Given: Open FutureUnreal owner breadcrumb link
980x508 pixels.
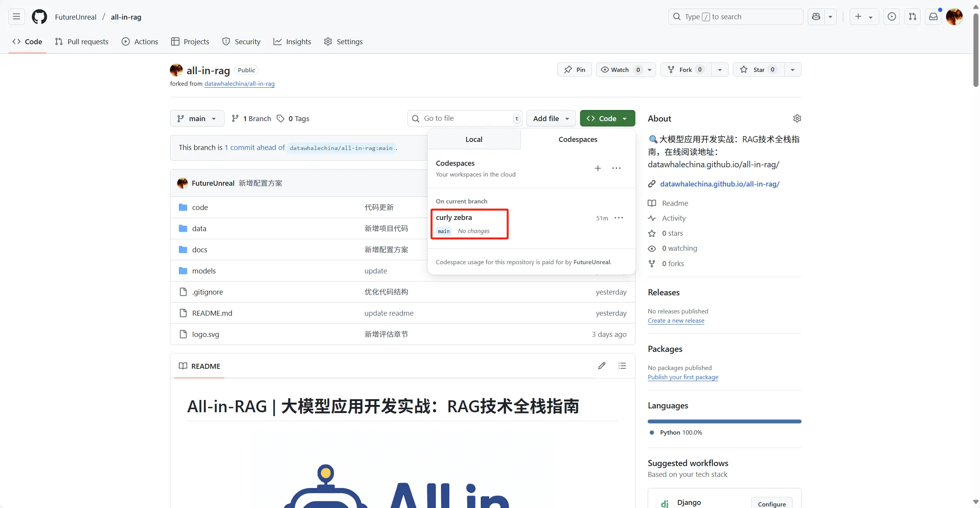Looking at the screenshot, I should coord(75,17).
